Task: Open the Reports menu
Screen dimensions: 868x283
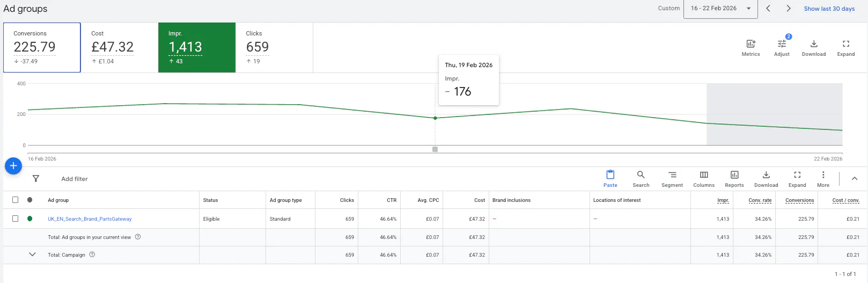Action: [x=734, y=179]
